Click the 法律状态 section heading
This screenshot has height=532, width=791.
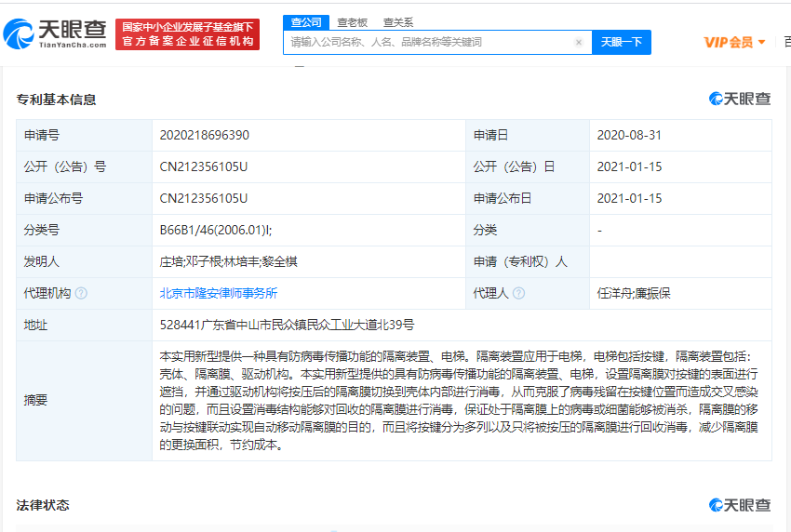tap(43, 505)
